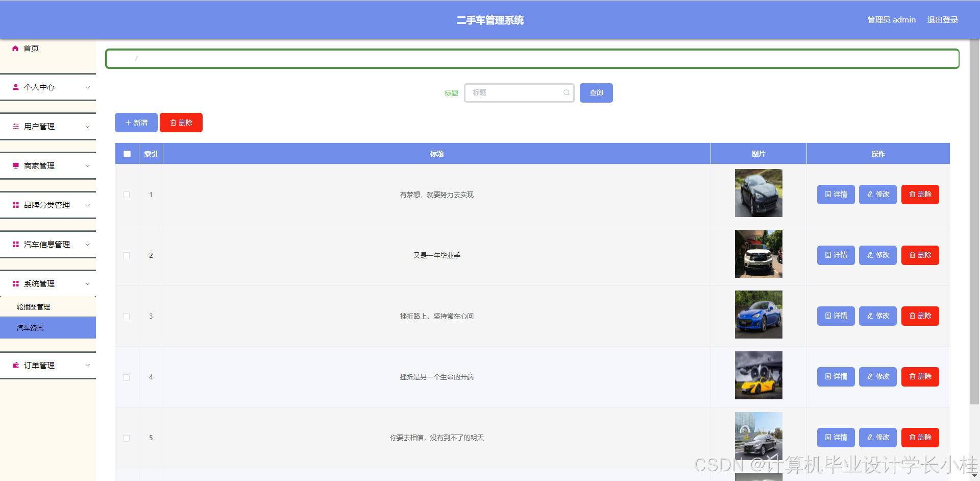Click 退出登录 to log out

tap(942, 19)
